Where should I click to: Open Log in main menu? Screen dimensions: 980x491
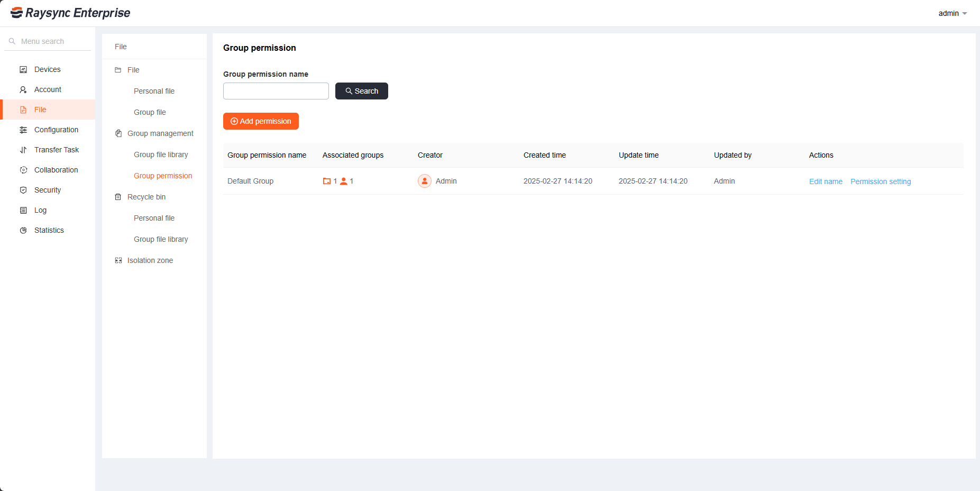tap(48, 210)
